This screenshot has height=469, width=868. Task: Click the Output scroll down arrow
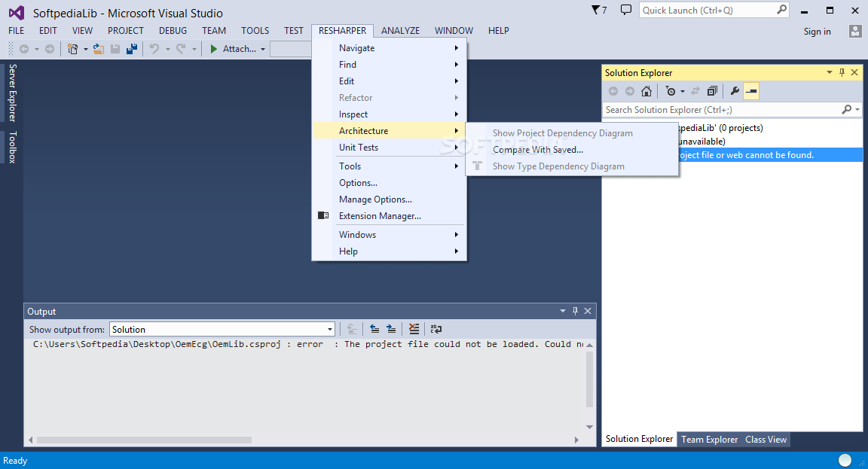click(x=589, y=427)
